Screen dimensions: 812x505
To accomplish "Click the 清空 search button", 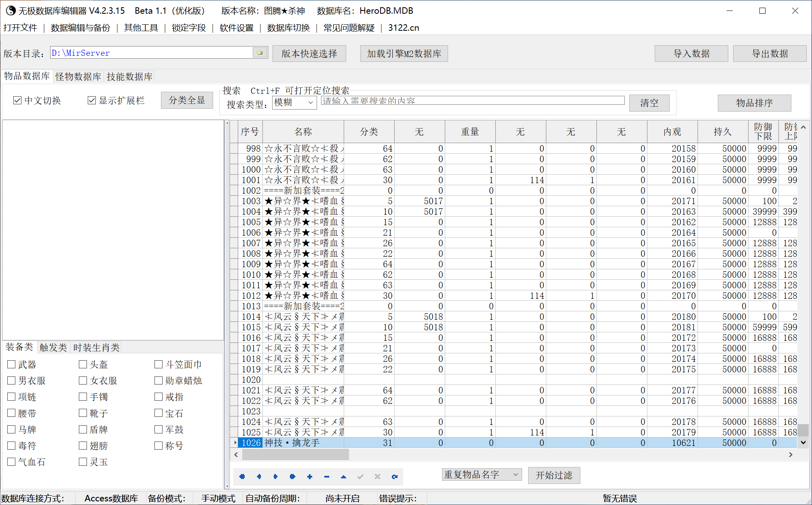I will click(x=649, y=103).
